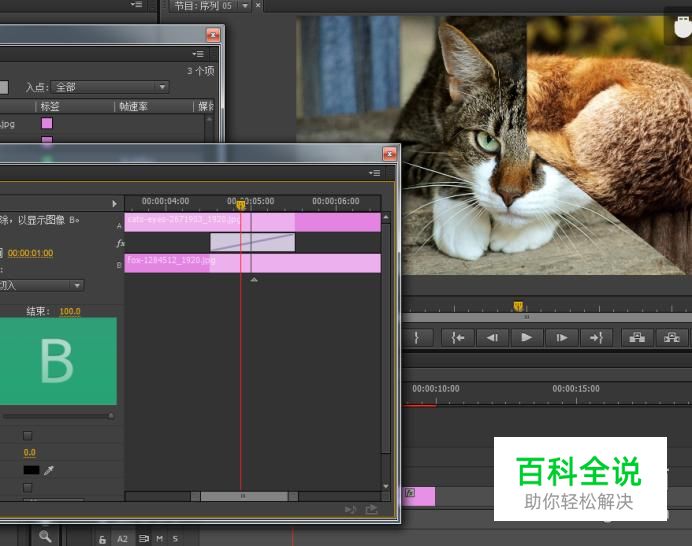
Task: Toggle the track lock icon beside A2
Action: (102, 539)
